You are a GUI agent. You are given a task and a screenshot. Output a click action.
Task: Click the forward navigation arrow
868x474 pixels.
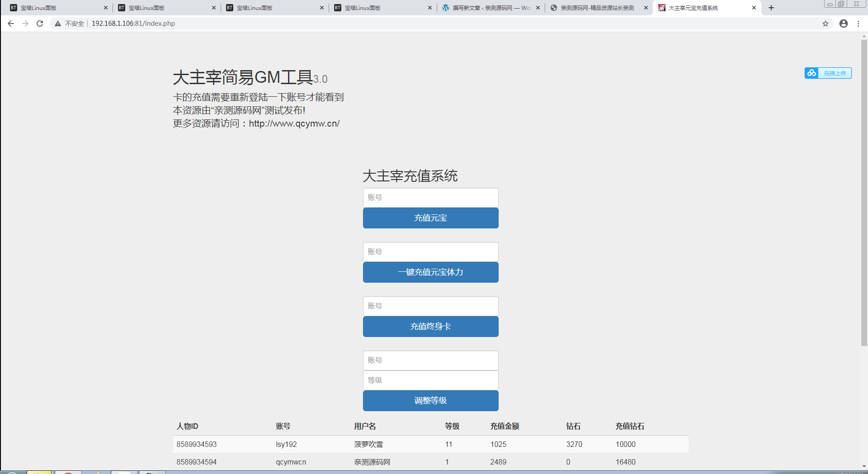coord(25,24)
